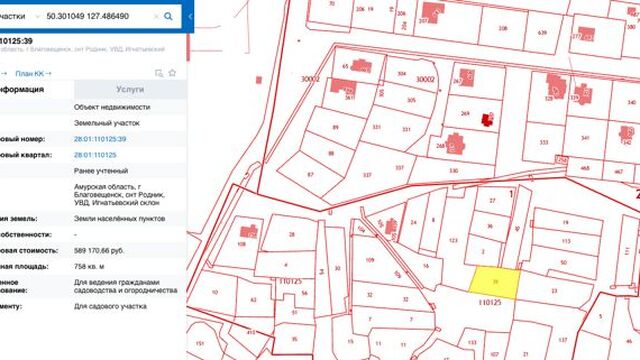The width and height of the screenshot is (640, 360).
Task: Select map parcel labeled 333
Action: point(544,142)
